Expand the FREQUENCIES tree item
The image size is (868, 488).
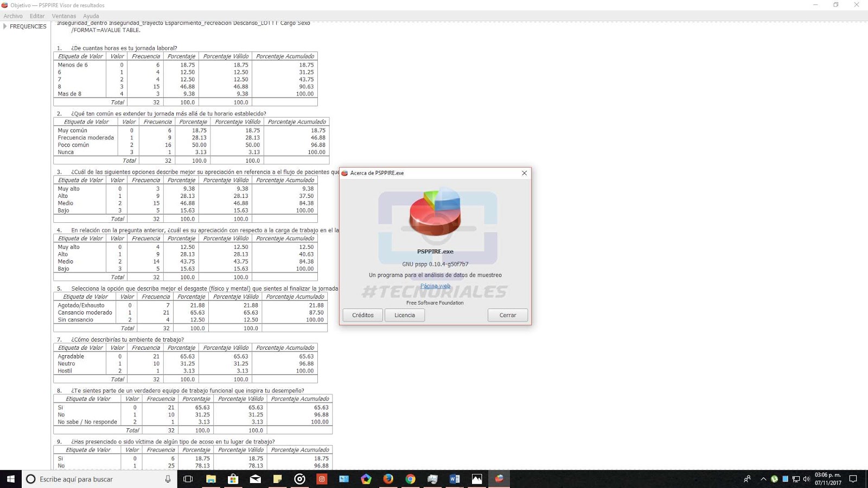click(4, 26)
